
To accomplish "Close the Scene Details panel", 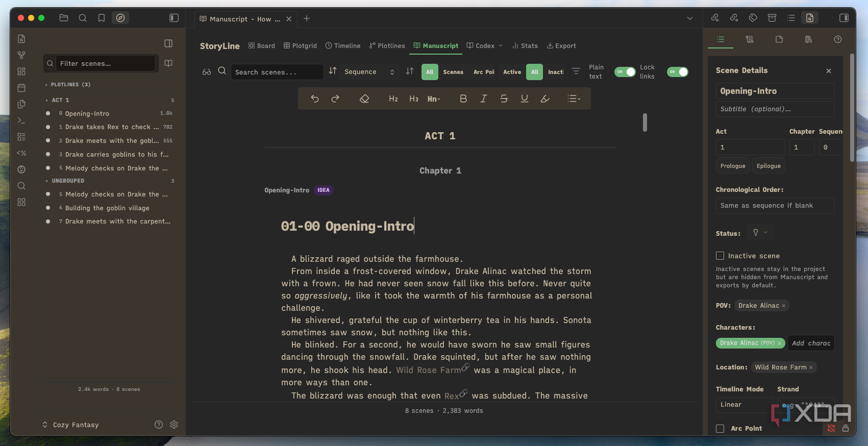I will 829,71.
